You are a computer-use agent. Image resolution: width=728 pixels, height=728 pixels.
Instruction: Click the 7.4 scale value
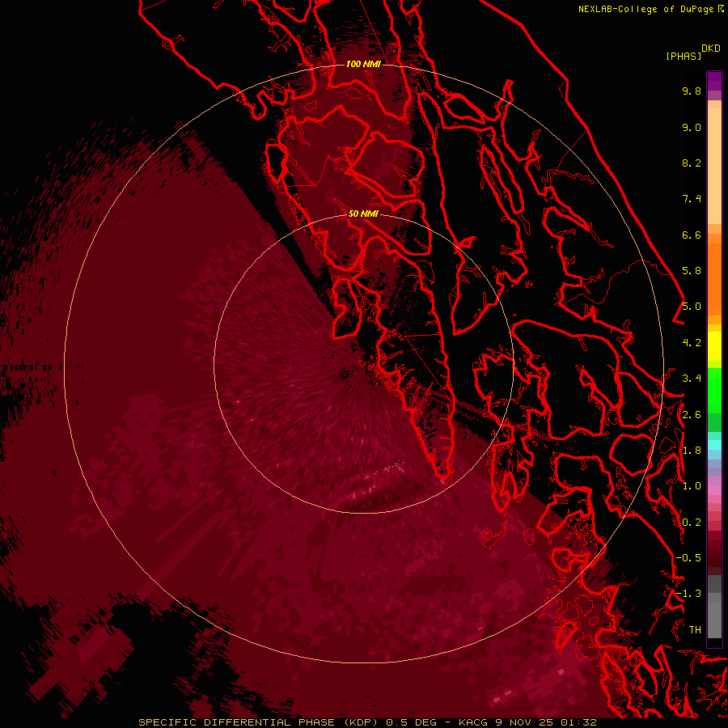[x=692, y=199]
